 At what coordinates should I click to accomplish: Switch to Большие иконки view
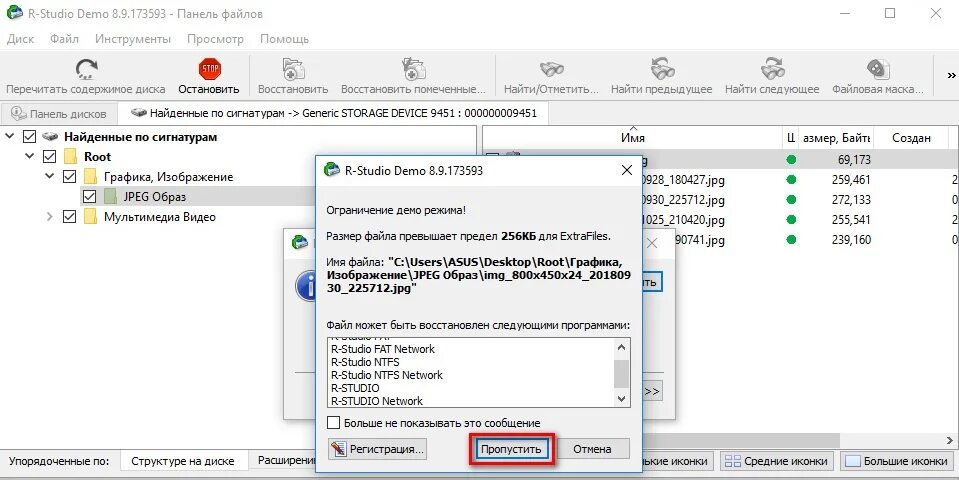(x=897, y=461)
